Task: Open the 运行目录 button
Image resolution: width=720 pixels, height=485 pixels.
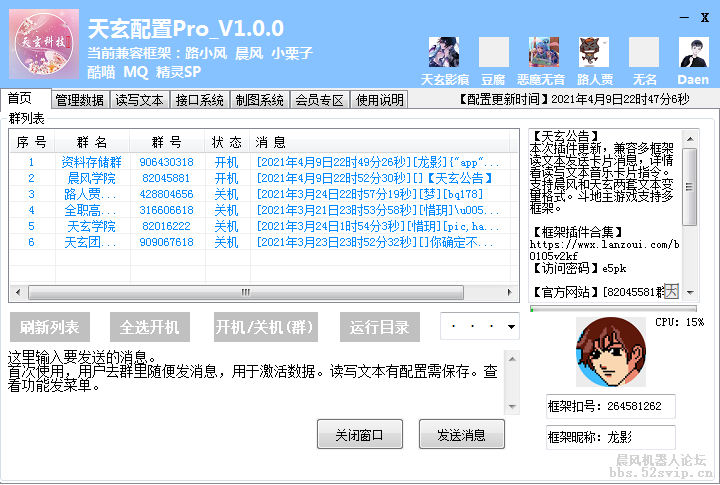Action: (380, 327)
